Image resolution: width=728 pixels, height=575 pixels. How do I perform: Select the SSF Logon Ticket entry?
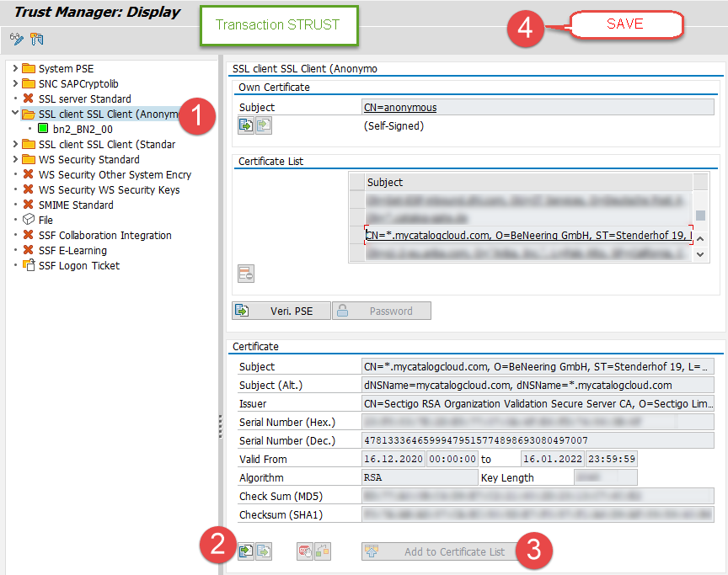point(78,265)
